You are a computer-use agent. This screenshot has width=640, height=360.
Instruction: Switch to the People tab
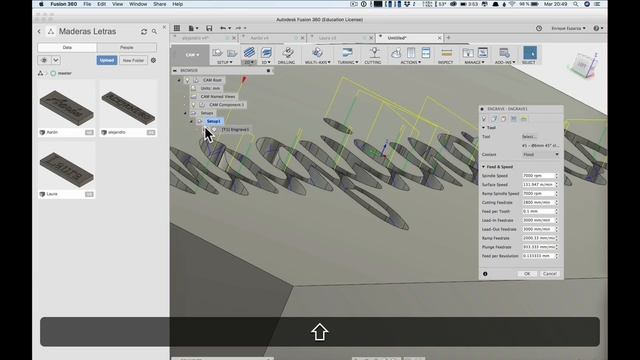(x=127, y=48)
